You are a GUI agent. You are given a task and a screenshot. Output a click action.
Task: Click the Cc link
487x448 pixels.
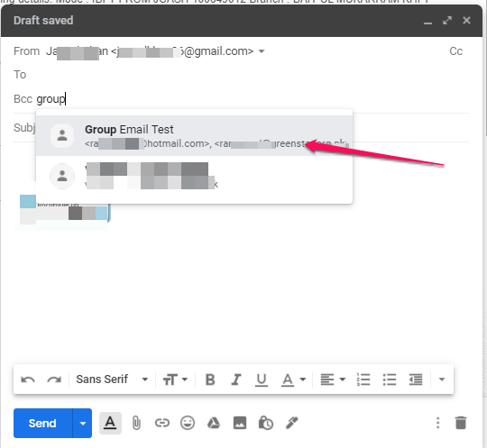tap(456, 51)
